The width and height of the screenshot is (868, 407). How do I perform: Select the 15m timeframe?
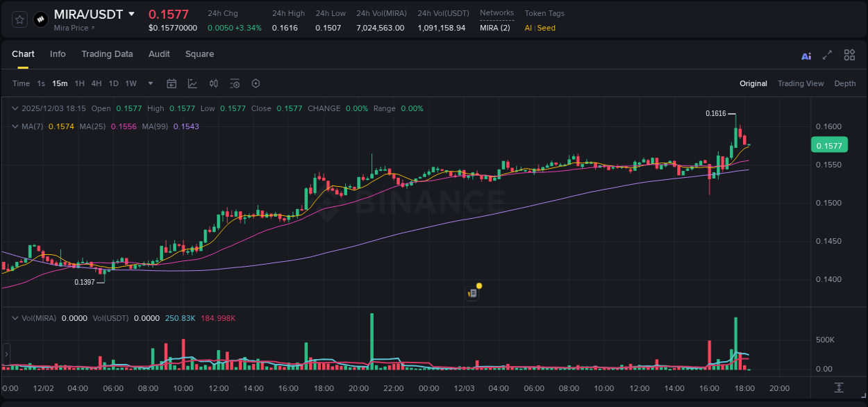pyautogui.click(x=59, y=83)
